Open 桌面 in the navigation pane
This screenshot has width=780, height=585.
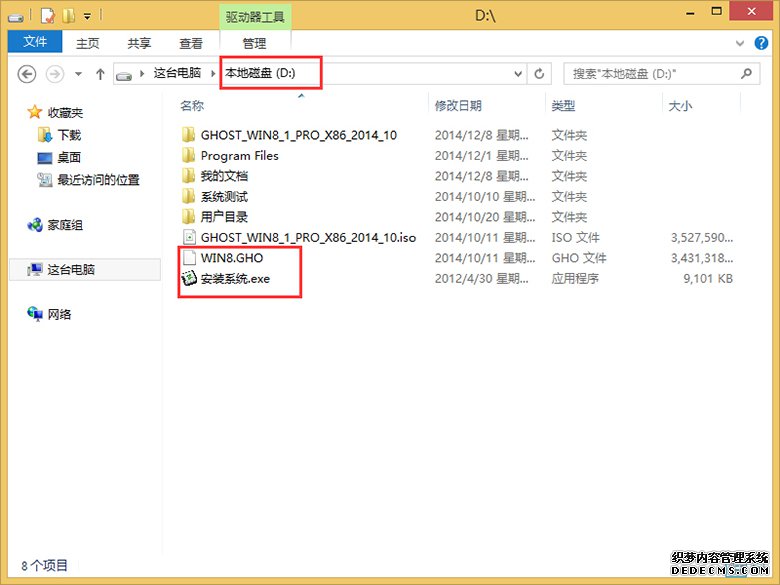(69, 158)
